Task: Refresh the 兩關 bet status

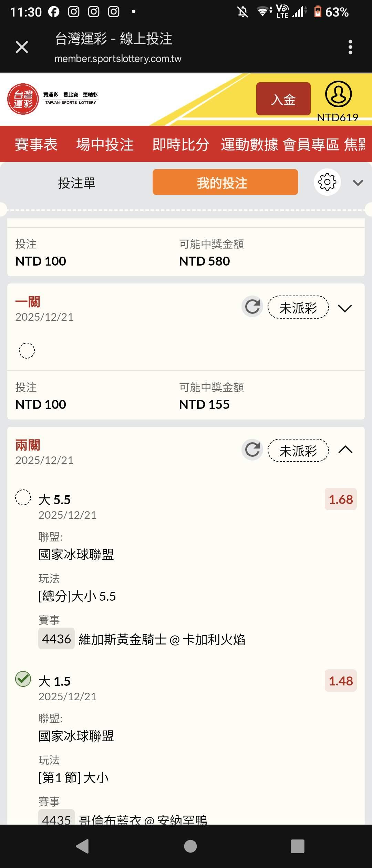Action: click(252, 450)
